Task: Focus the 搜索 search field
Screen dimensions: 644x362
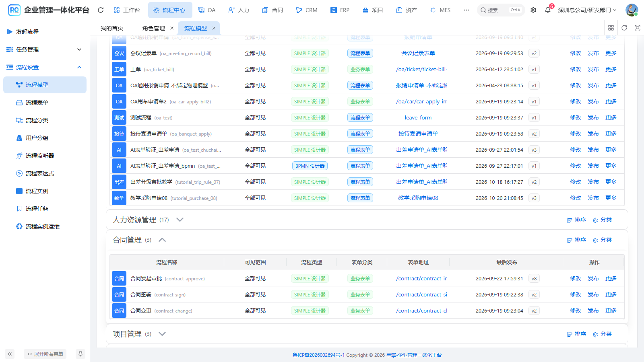Action: [x=501, y=10]
